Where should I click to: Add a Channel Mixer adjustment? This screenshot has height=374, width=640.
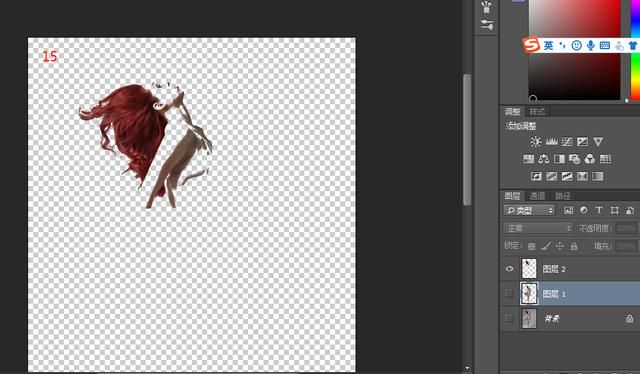point(590,159)
